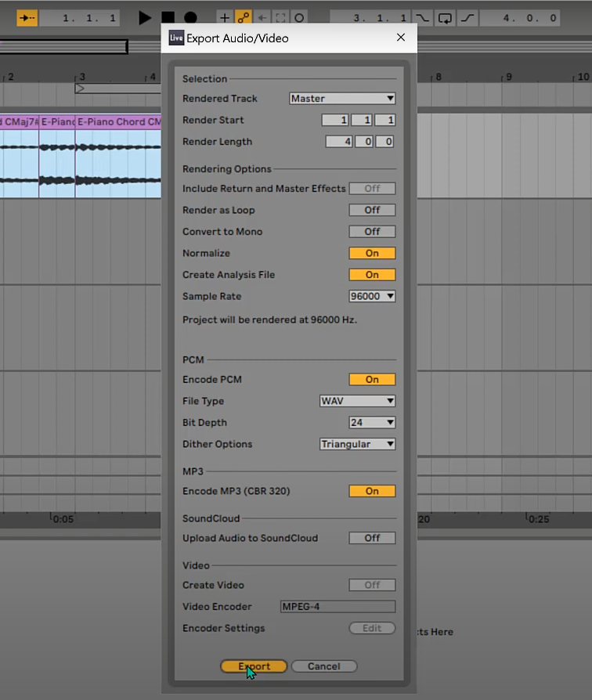This screenshot has height=700, width=592.
Task: Enable Convert to Mono
Action: pyautogui.click(x=372, y=232)
